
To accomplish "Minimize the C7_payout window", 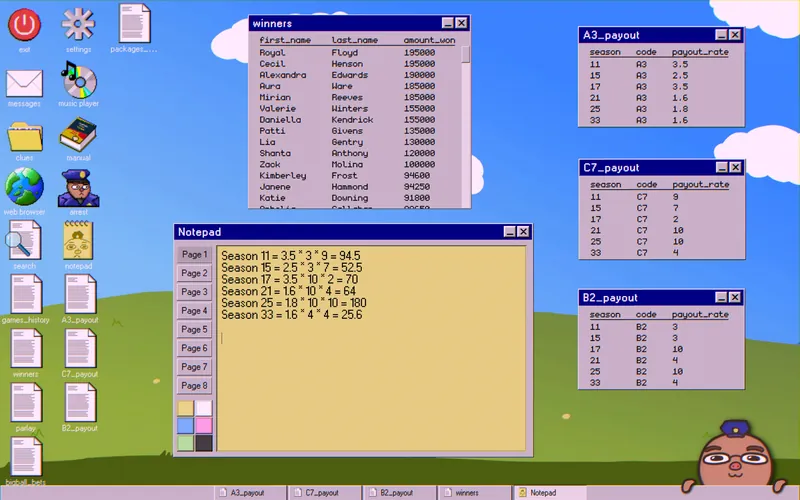I will point(721,167).
